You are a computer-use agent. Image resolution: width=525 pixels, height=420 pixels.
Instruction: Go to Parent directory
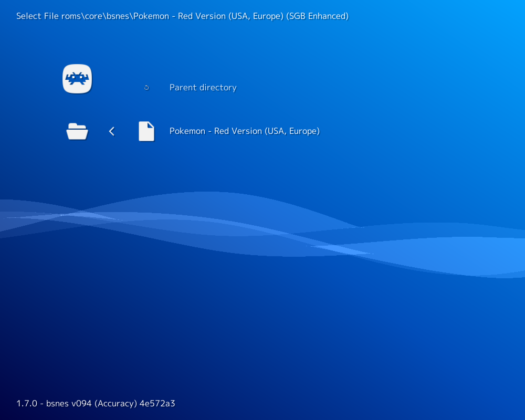[x=203, y=88]
